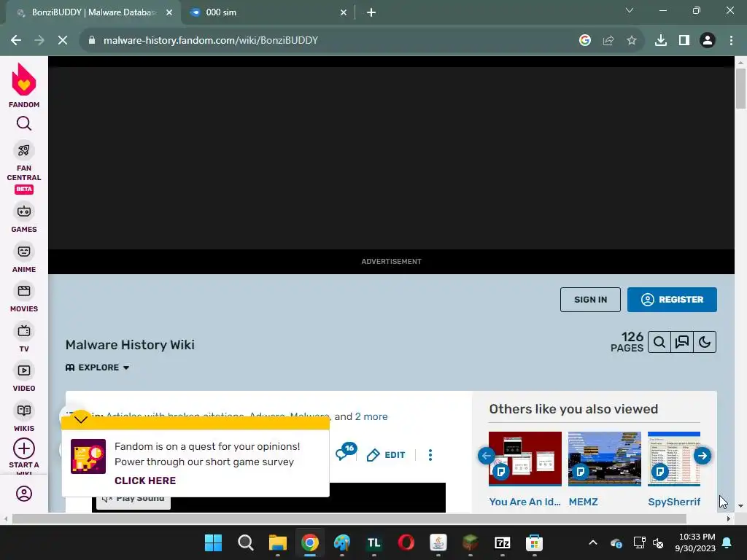Screen dimensions: 747x560
Task: Open SpySherrif article thumbnail
Action: point(673,459)
